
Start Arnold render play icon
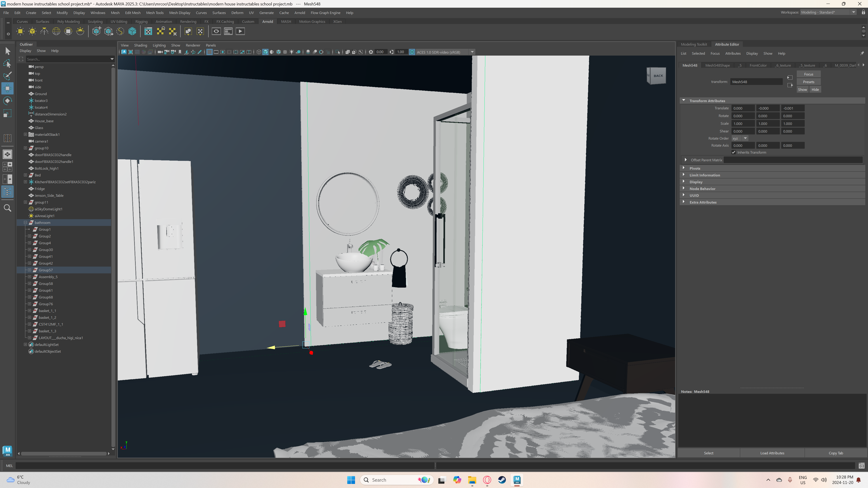(240, 31)
